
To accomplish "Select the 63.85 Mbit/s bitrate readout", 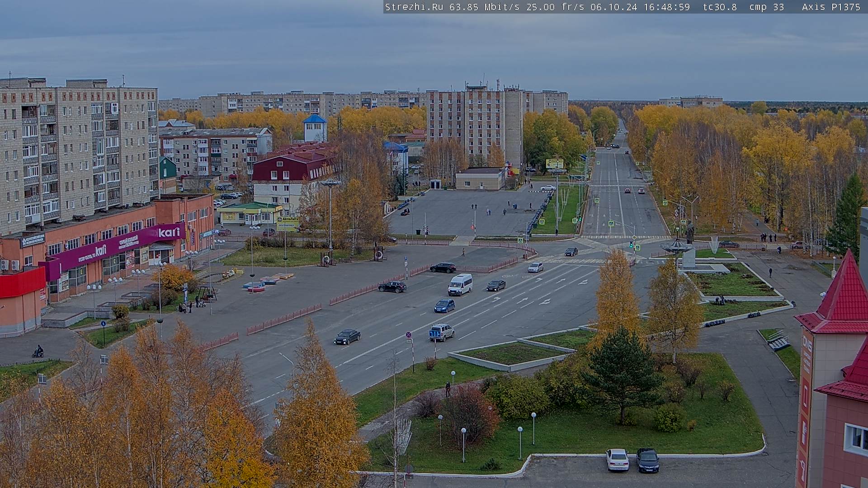I will (x=484, y=7).
